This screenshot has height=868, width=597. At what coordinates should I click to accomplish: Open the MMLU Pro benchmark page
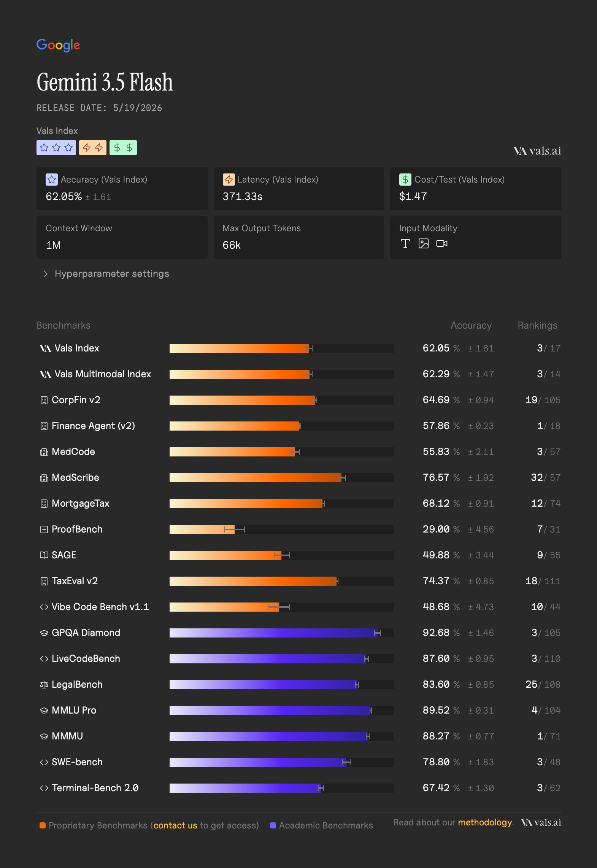click(x=74, y=711)
